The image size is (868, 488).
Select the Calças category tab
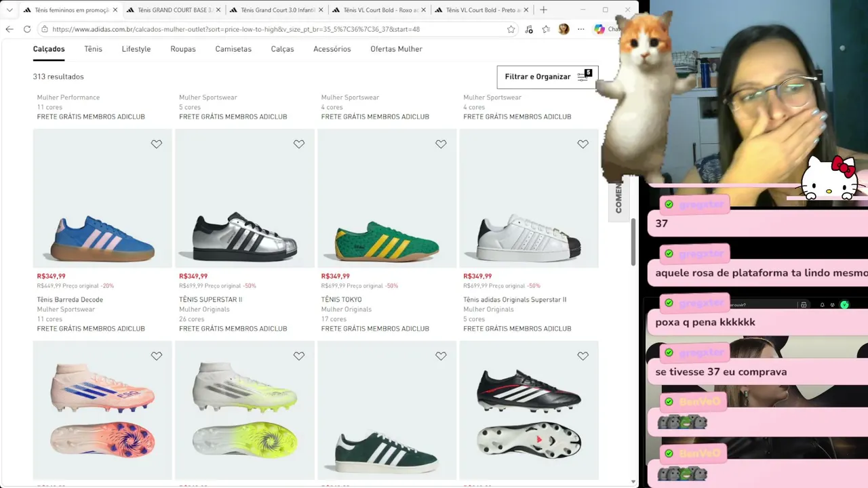tap(282, 49)
